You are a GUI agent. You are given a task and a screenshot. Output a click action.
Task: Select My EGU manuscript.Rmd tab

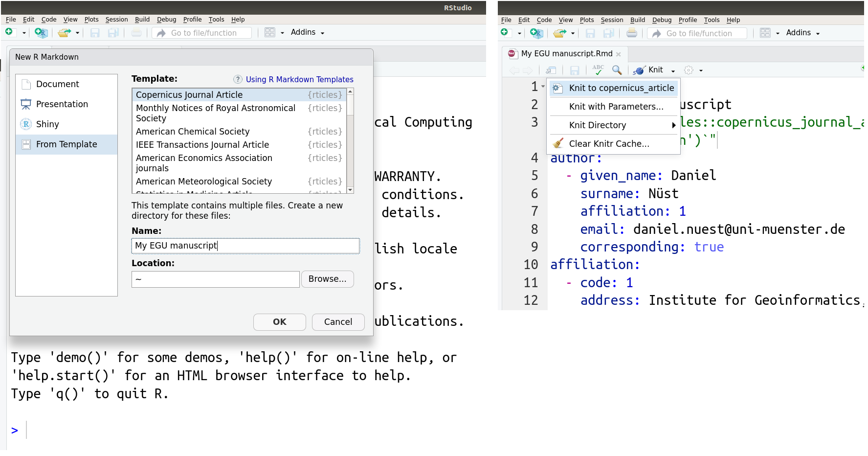(566, 54)
